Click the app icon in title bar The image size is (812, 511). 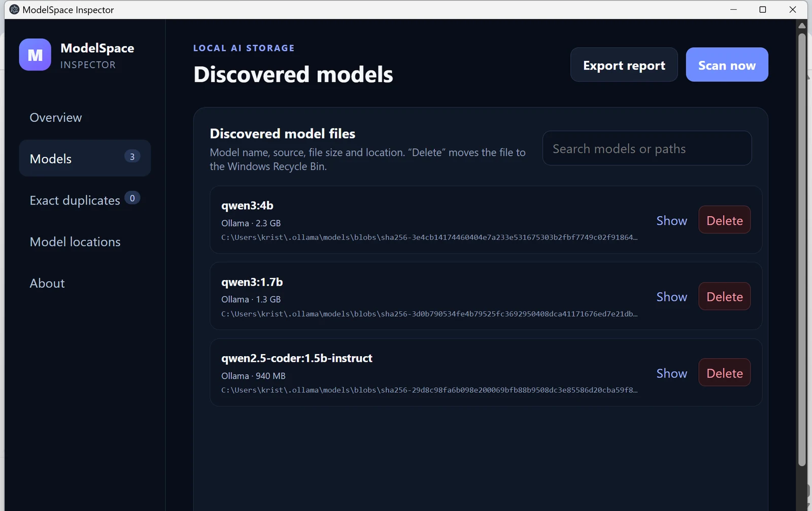click(14, 10)
